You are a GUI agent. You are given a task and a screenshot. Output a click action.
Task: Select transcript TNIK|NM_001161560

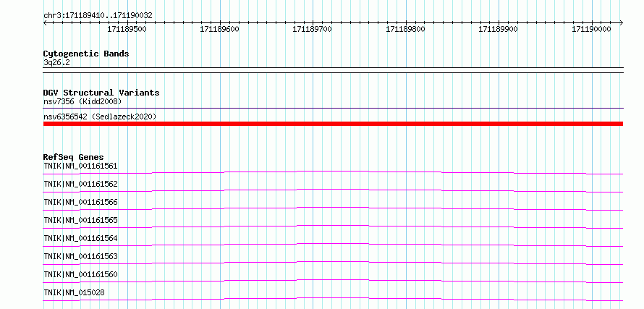(x=80, y=274)
